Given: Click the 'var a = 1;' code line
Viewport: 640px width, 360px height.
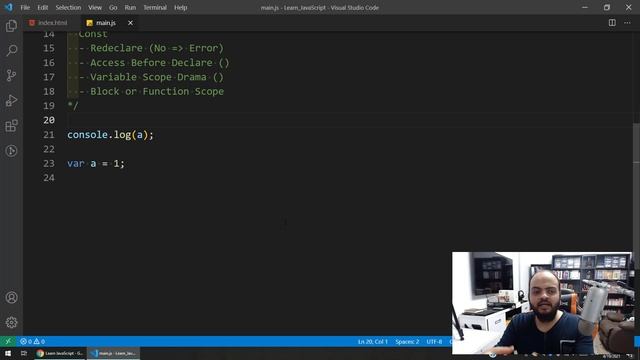Looking at the screenshot, I should coord(96,163).
